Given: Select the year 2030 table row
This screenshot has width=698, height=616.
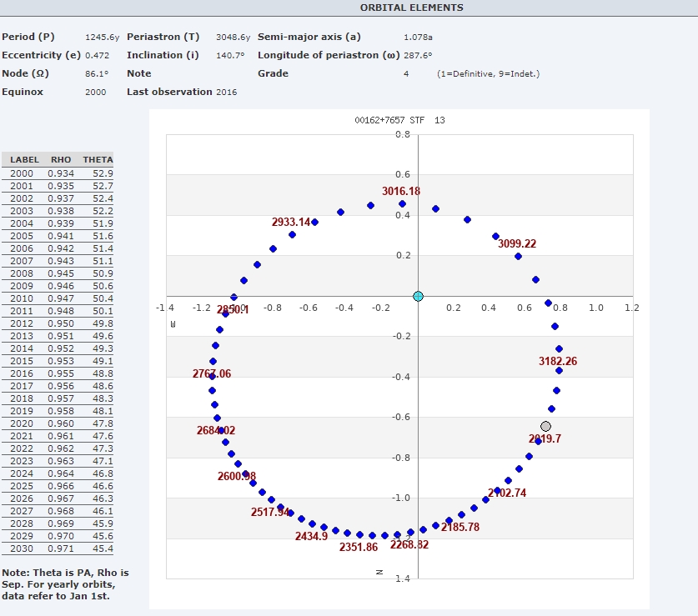Looking at the screenshot, I should coord(58,548).
